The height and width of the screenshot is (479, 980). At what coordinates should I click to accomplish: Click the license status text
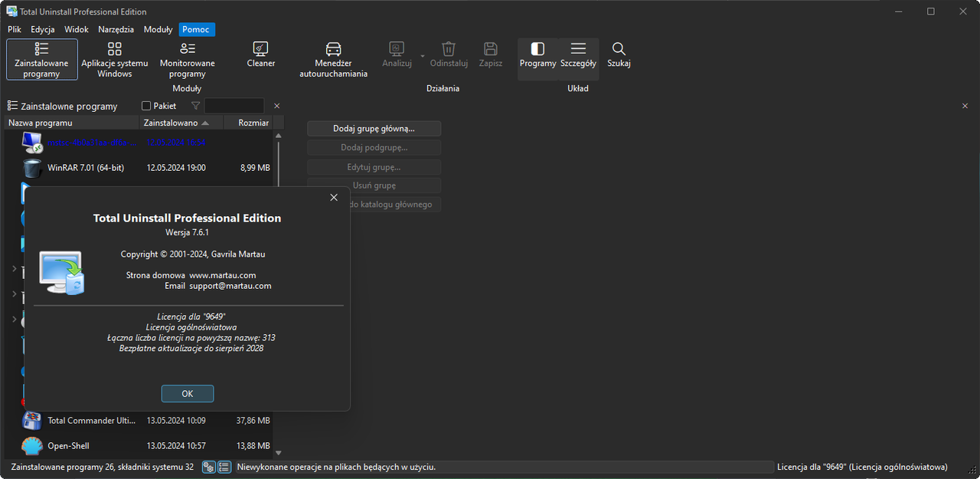[x=862, y=467]
